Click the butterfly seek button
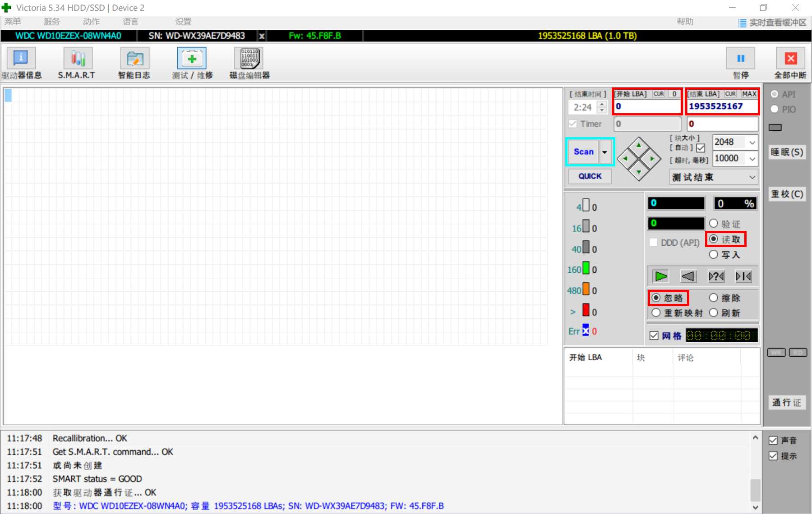This screenshot has height=514, width=812. [x=743, y=276]
